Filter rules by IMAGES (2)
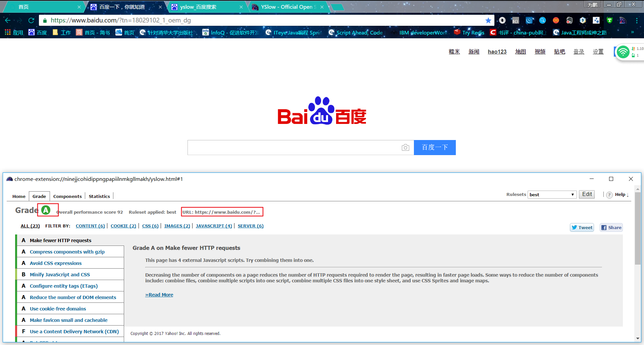 pyautogui.click(x=177, y=226)
